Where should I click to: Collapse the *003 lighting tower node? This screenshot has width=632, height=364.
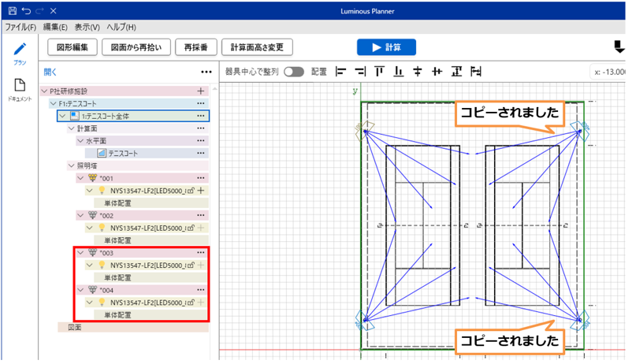[80, 252]
